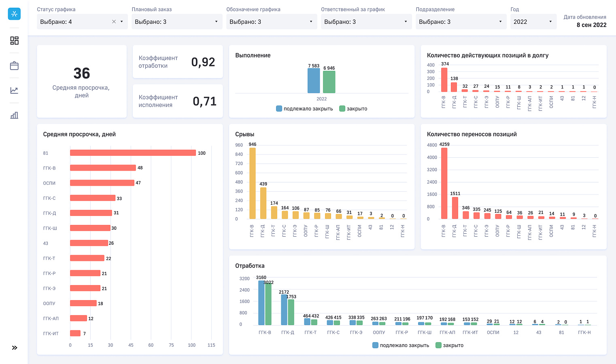Click 'Количество действующих позиций в долгу' title
This screenshot has width=616, height=364.
488,55
